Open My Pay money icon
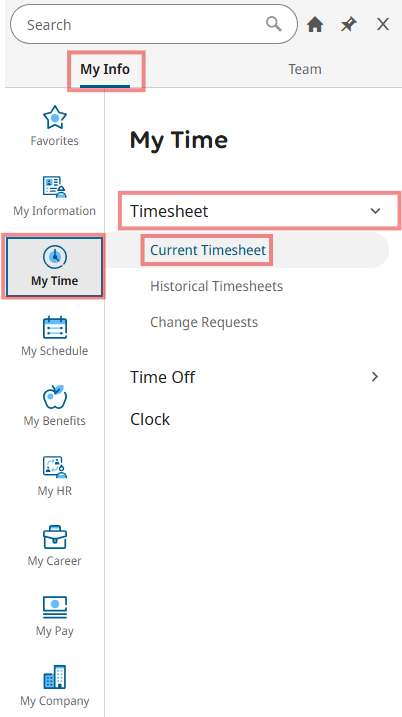This screenshot has width=402, height=717. tap(54, 607)
